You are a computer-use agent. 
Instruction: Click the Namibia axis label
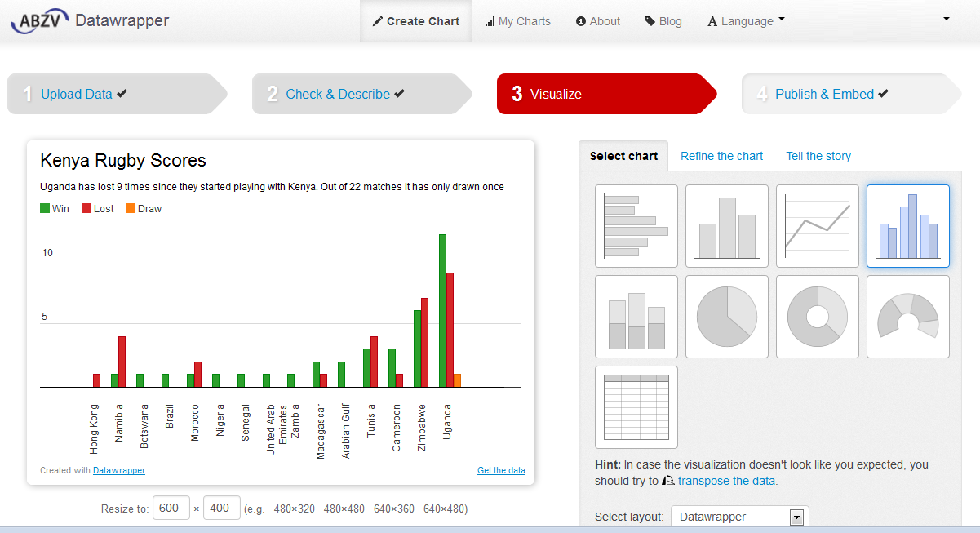(119, 424)
